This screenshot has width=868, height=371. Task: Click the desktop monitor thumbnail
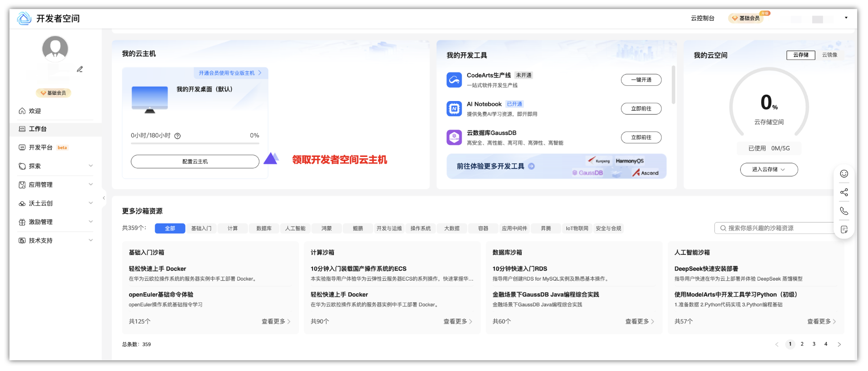tap(150, 100)
